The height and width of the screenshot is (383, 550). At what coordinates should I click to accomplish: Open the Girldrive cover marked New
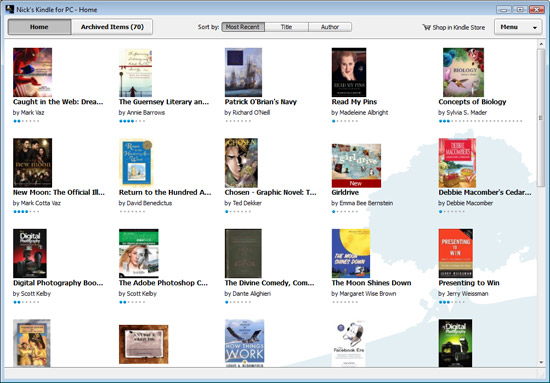[x=356, y=166]
